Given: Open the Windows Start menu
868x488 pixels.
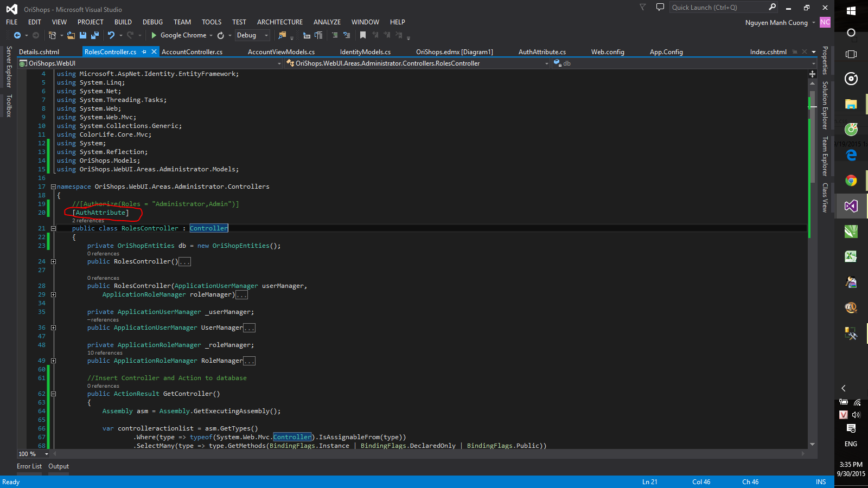Looking at the screenshot, I should (x=851, y=10).
